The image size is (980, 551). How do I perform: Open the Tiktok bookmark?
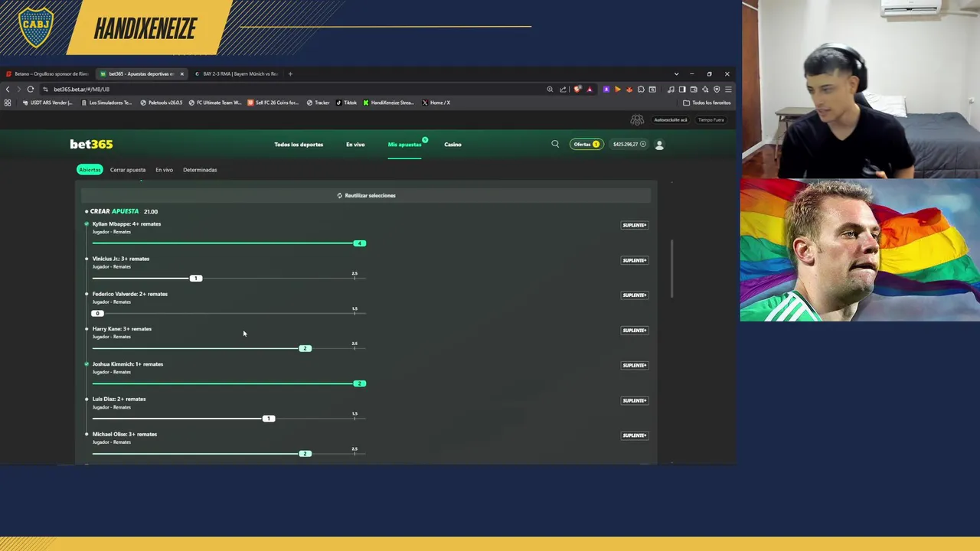346,103
